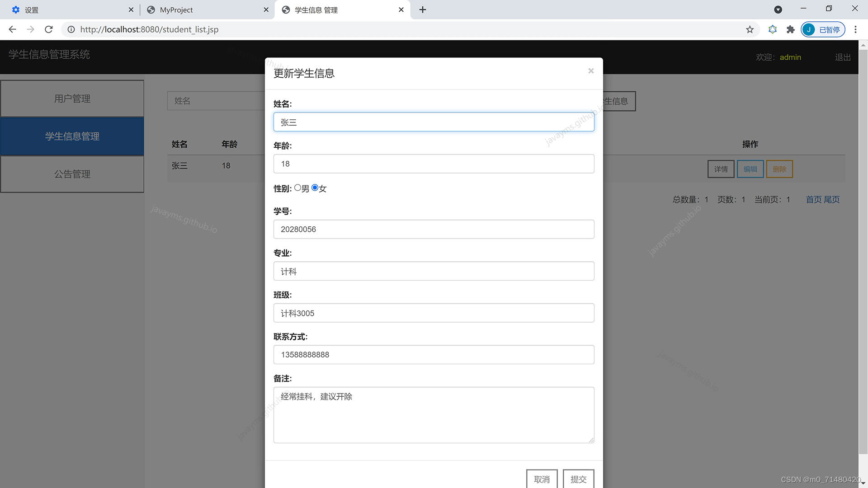The image size is (868, 488).
Task: Click the 删除 button for 张三
Action: click(x=779, y=169)
